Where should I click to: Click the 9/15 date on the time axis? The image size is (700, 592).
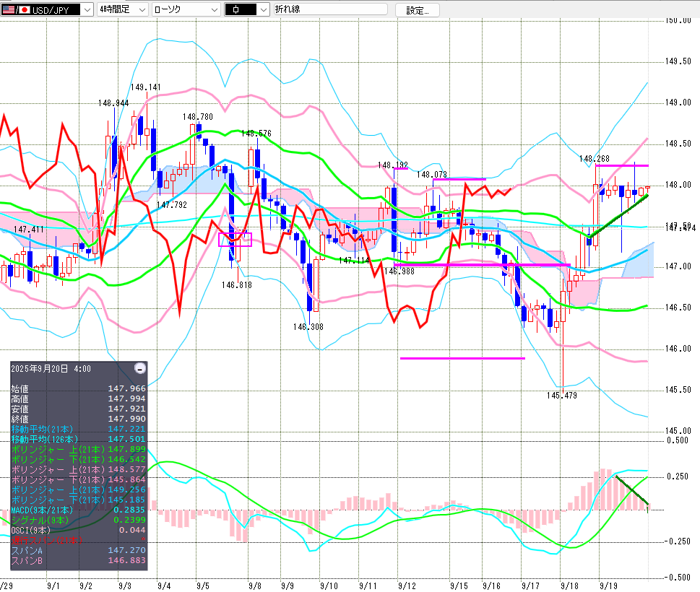[458, 585]
